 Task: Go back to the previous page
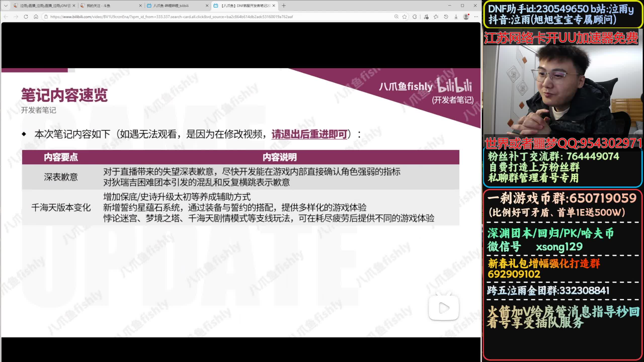click(6, 17)
